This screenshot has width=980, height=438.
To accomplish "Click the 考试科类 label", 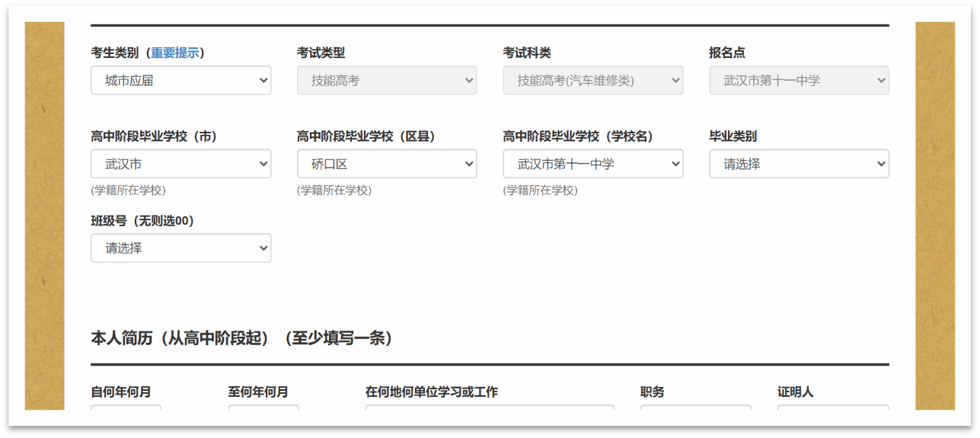I will [x=527, y=53].
